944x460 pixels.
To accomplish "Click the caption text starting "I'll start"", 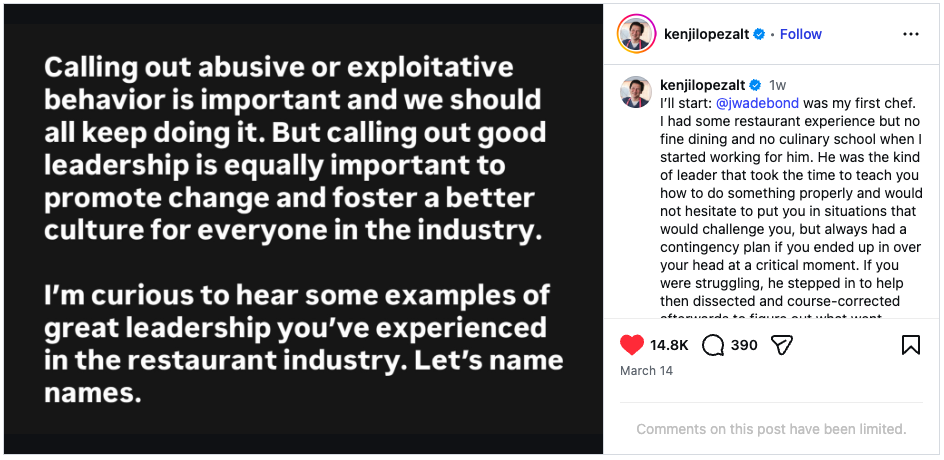I will [x=790, y=200].
